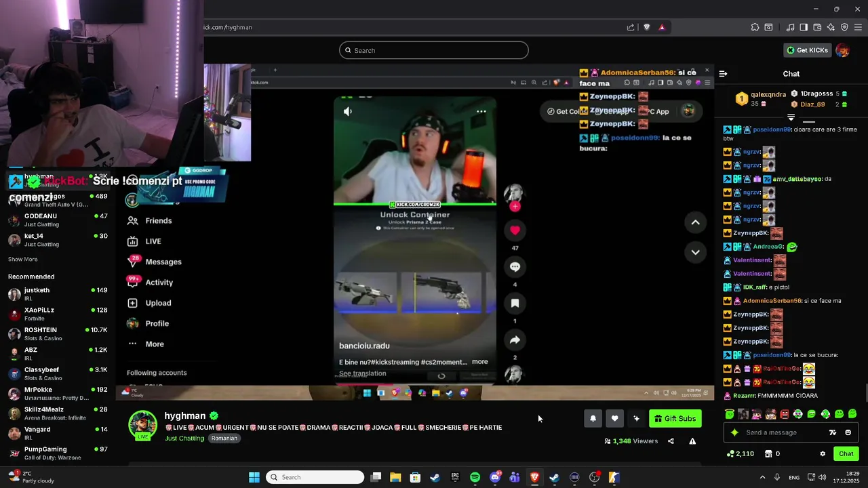Expand More in the TikTok sidebar
The width and height of the screenshot is (868, 488).
click(146, 344)
